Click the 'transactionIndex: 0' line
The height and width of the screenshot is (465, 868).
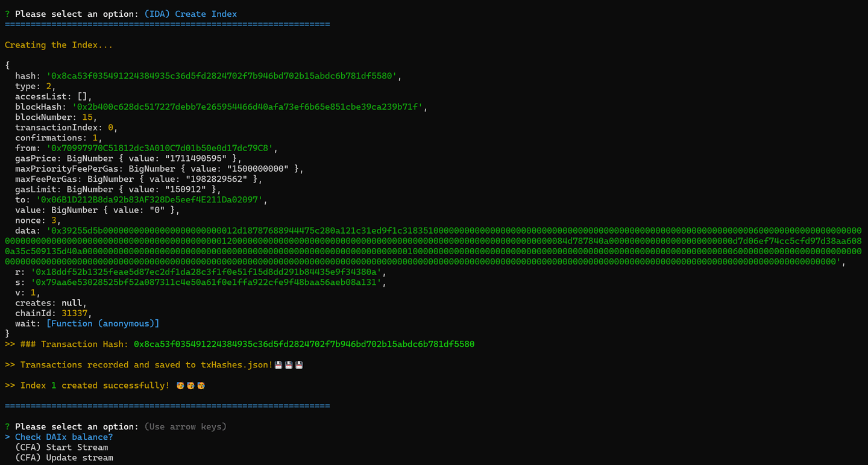[66, 128]
